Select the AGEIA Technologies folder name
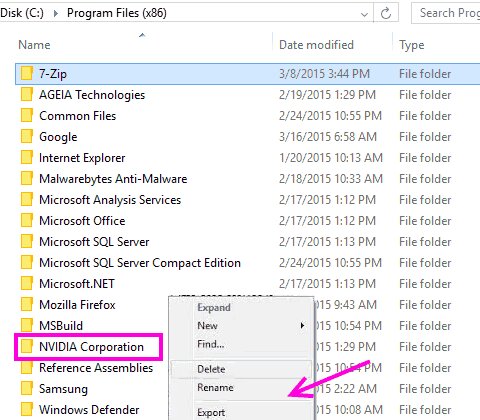This screenshot has height=420, width=480. pos(92,95)
